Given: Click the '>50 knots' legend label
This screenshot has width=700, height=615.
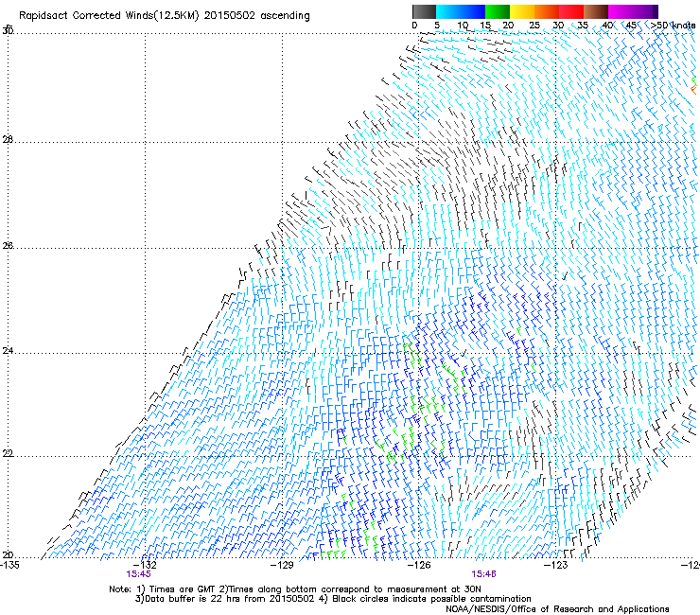Looking at the screenshot, I should click(673, 26).
